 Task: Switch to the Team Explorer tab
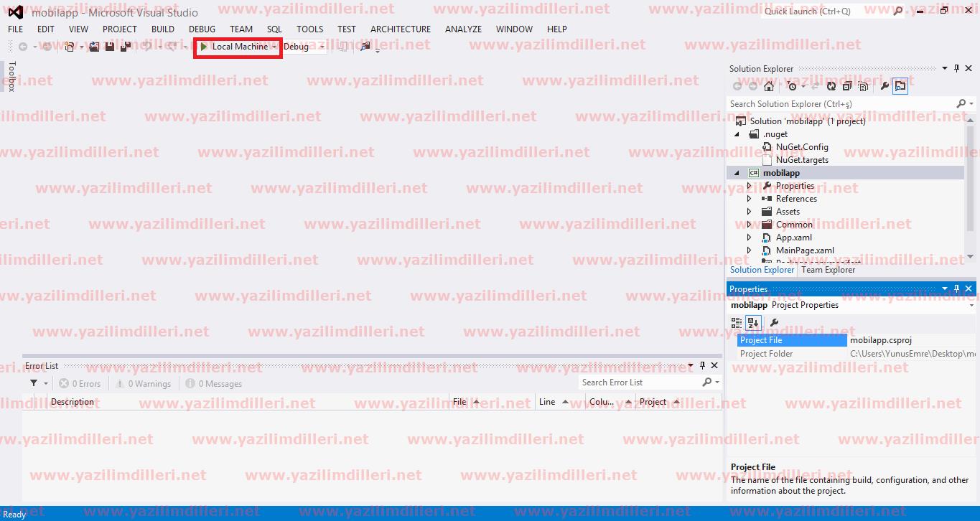828,270
